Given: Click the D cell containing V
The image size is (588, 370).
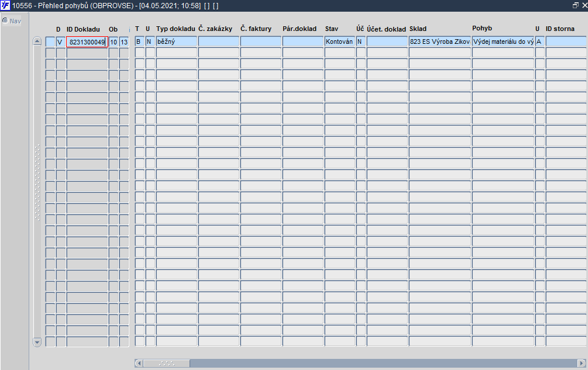Looking at the screenshot, I should coord(60,42).
